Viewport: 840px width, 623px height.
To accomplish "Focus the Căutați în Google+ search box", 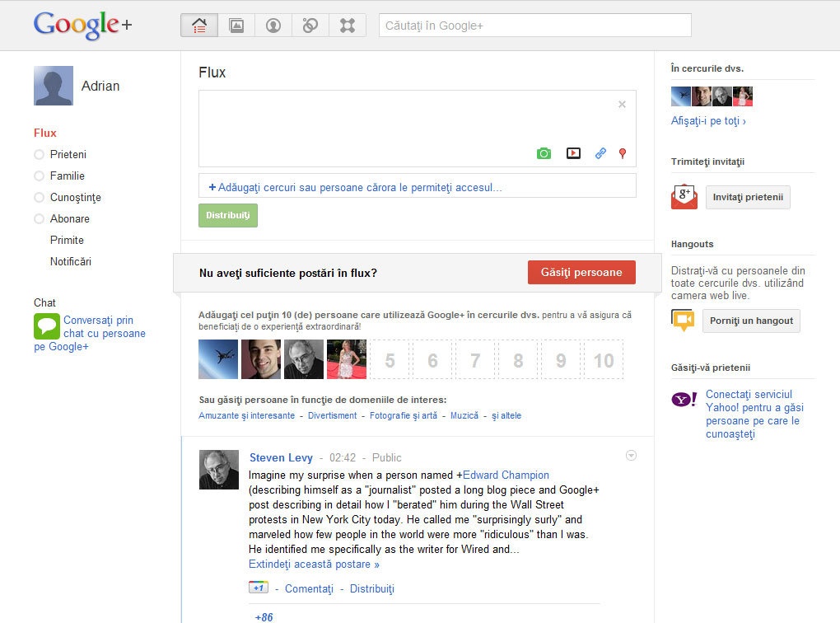I will coord(534,26).
